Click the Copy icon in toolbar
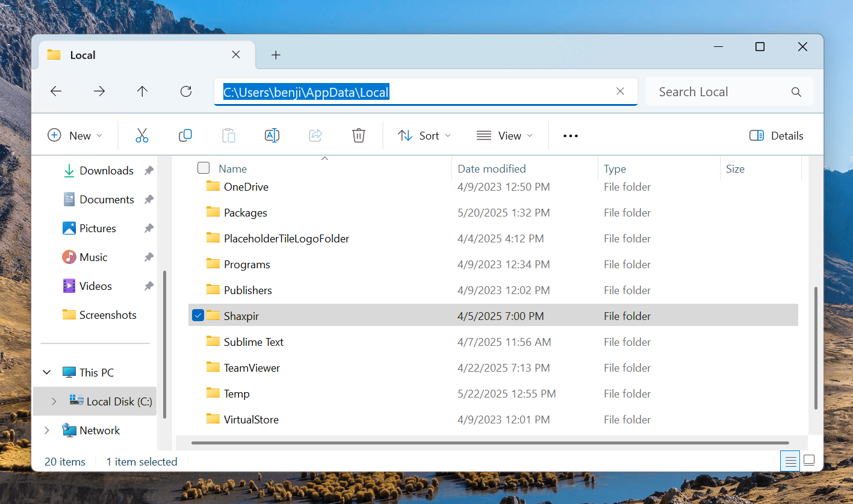This screenshot has width=853, height=504. pos(185,136)
